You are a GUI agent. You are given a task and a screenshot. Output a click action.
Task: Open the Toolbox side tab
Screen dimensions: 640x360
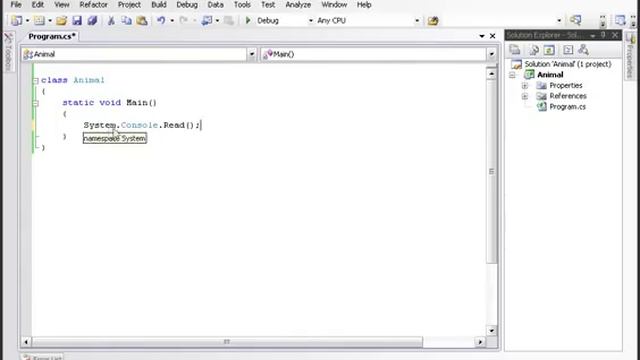(8, 52)
